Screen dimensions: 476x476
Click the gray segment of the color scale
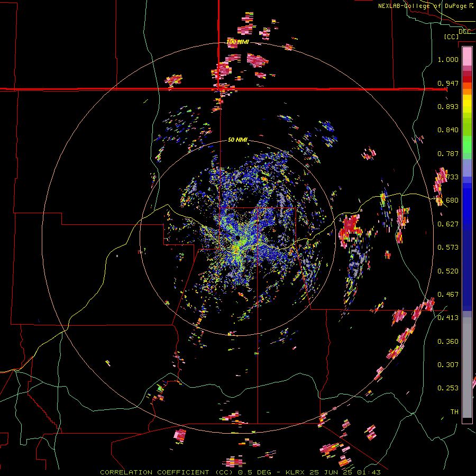pyautogui.click(x=467, y=368)
